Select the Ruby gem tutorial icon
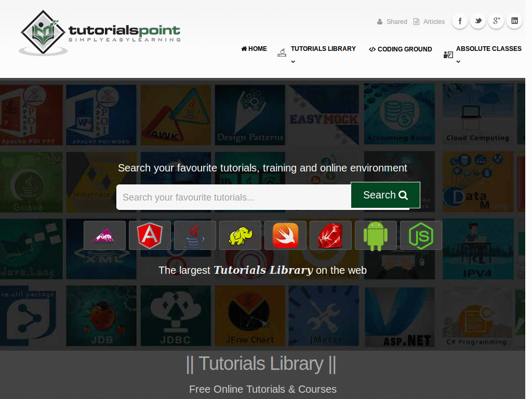The height and width of the screenshot is (399, 532). 330,235
